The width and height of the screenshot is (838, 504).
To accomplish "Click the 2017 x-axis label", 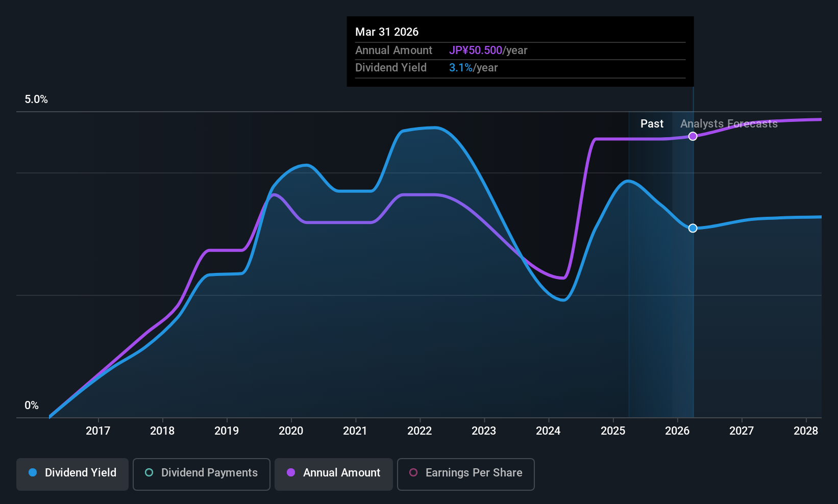I will (98, 431).
